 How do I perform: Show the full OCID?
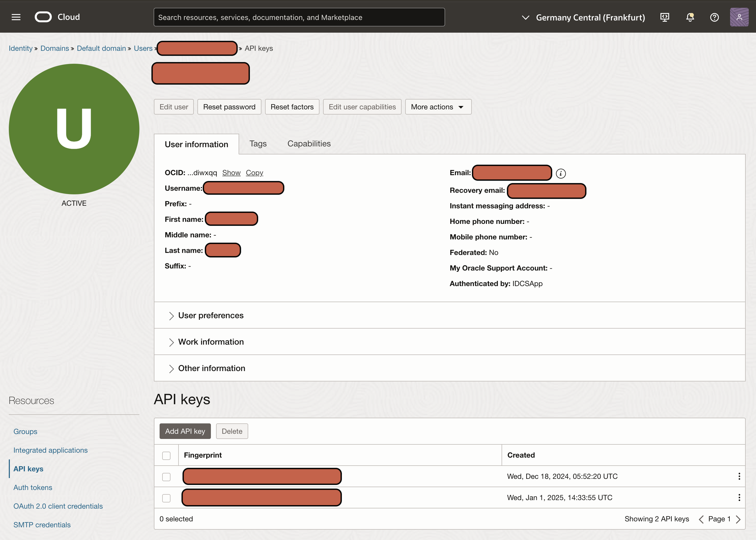click(x=231, y=173)
